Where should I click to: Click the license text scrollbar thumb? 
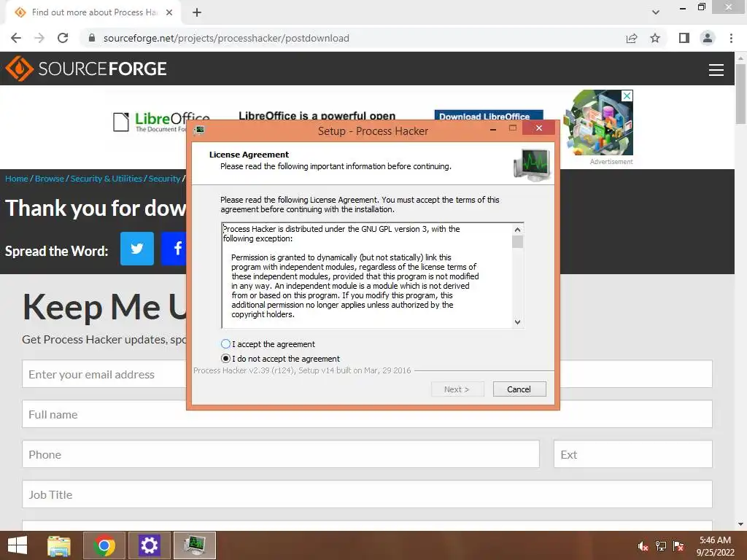tap(517, 242)
